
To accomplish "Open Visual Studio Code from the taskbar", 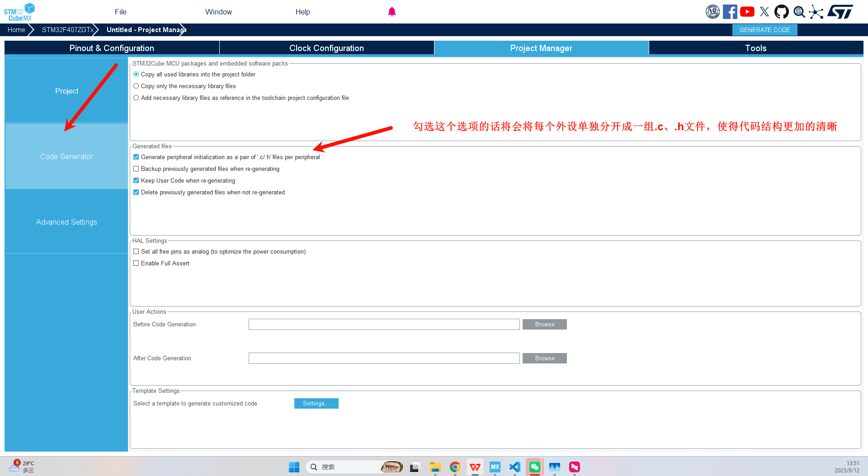I will (515, 467).
